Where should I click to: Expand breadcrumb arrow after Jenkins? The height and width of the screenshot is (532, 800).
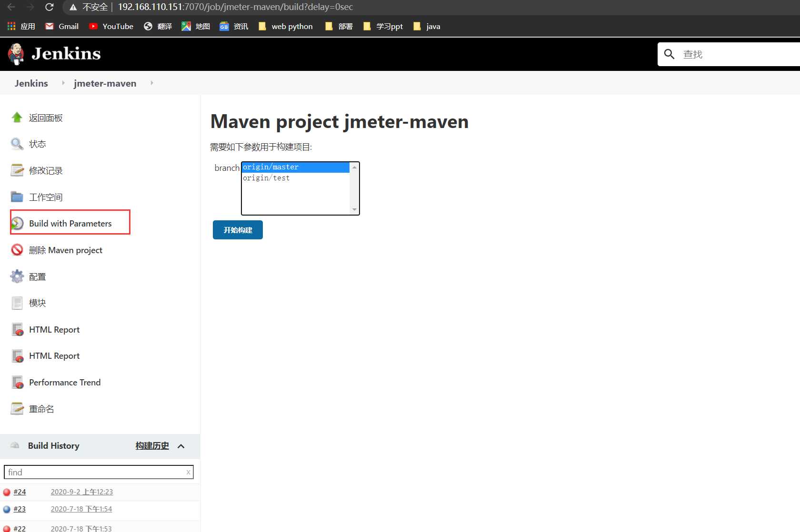tap(63, 83)
